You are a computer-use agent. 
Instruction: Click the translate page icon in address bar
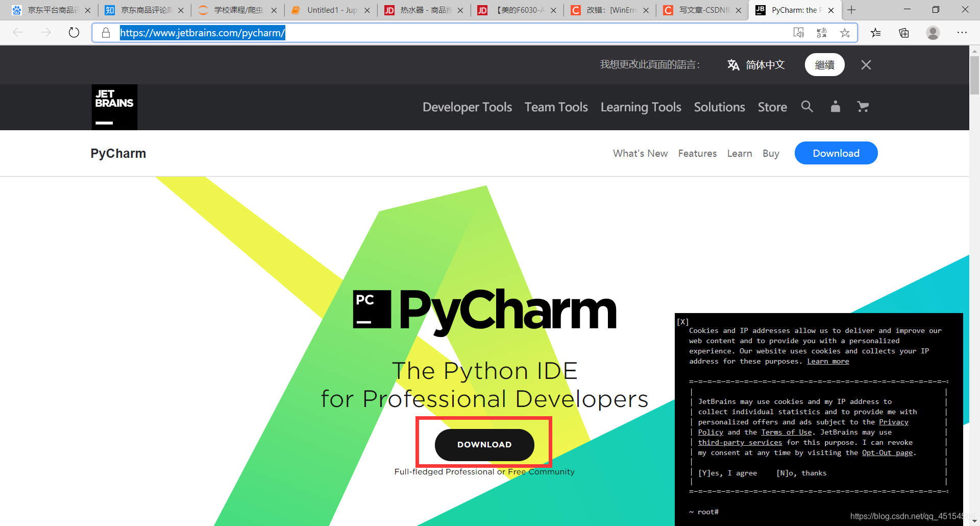click(822, 33)
